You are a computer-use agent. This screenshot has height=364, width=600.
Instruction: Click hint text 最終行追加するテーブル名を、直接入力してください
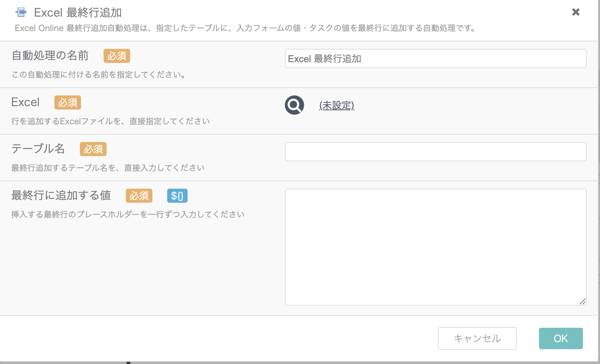click(x=108, y=168)
